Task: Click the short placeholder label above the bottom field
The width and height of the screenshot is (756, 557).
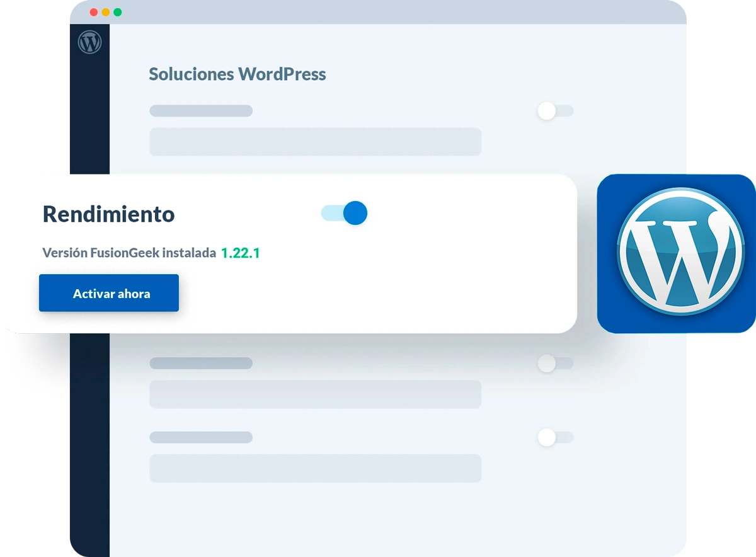Action: click(200, 437)
